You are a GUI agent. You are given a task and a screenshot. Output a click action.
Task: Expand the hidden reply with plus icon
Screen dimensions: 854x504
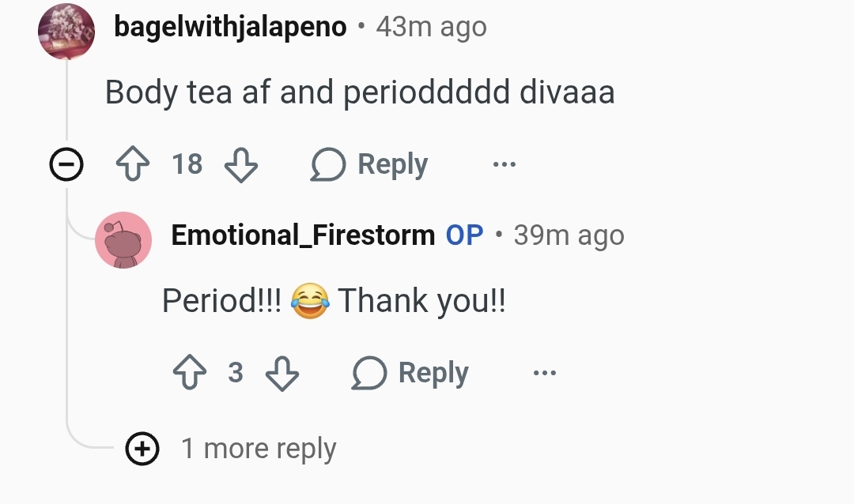[142, 449]
